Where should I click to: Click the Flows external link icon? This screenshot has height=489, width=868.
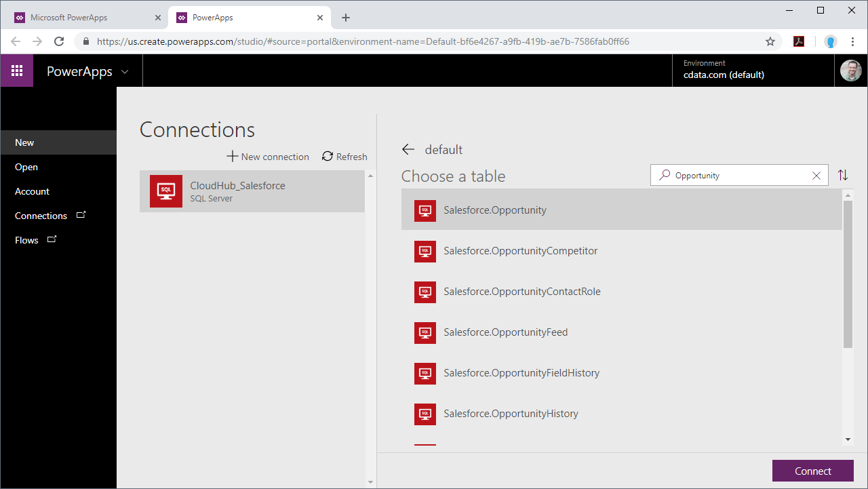pos(52,239)
